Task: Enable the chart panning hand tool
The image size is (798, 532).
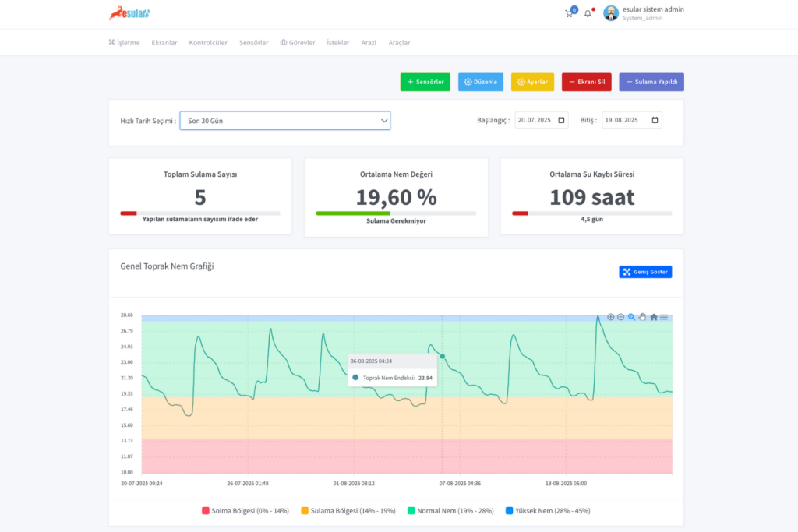Action: pos(642,317)
